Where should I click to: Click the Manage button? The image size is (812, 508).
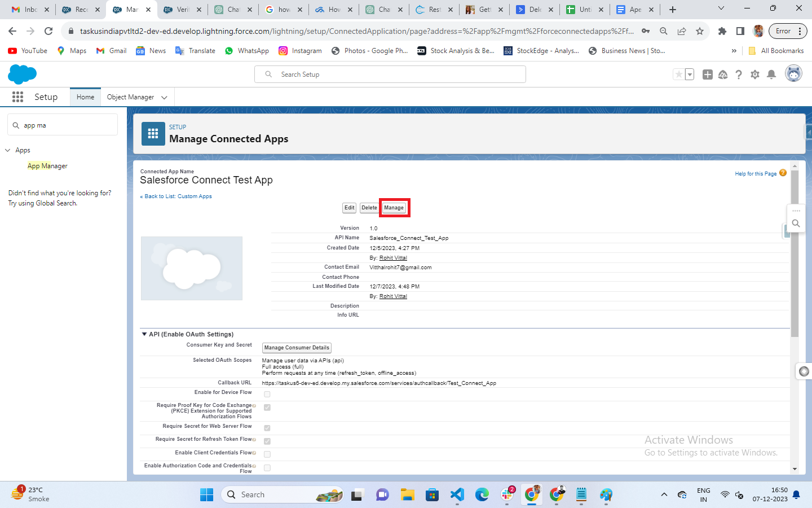pyautogui.click(x=394, y=208)
